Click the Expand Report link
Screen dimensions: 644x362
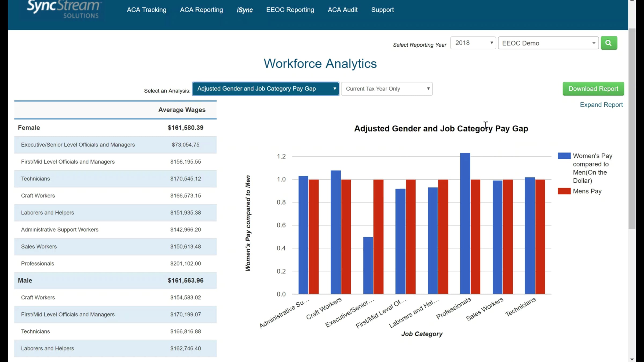pos(601,105)
